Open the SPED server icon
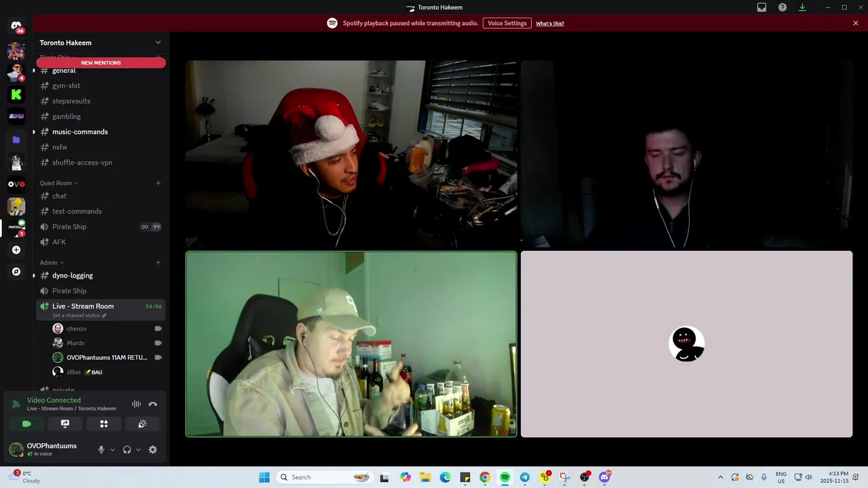Screen dimensions: 868x488 coord(16,117)
